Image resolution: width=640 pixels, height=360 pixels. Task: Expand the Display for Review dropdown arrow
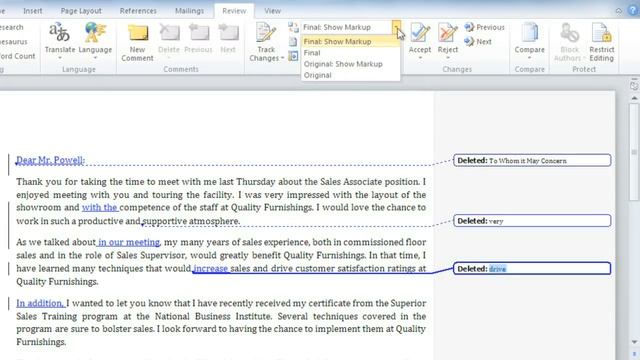coord(396,27)
